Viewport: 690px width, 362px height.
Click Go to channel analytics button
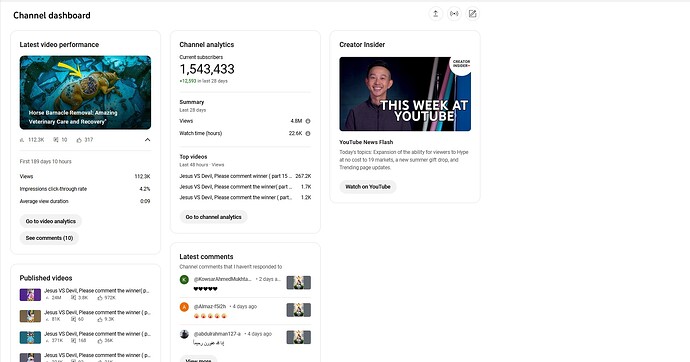[213, 217]
